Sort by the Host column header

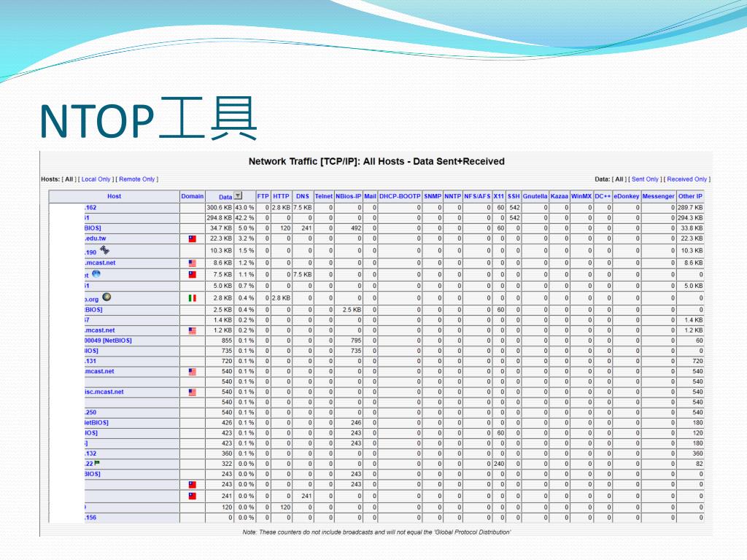(x=115, y=196)
